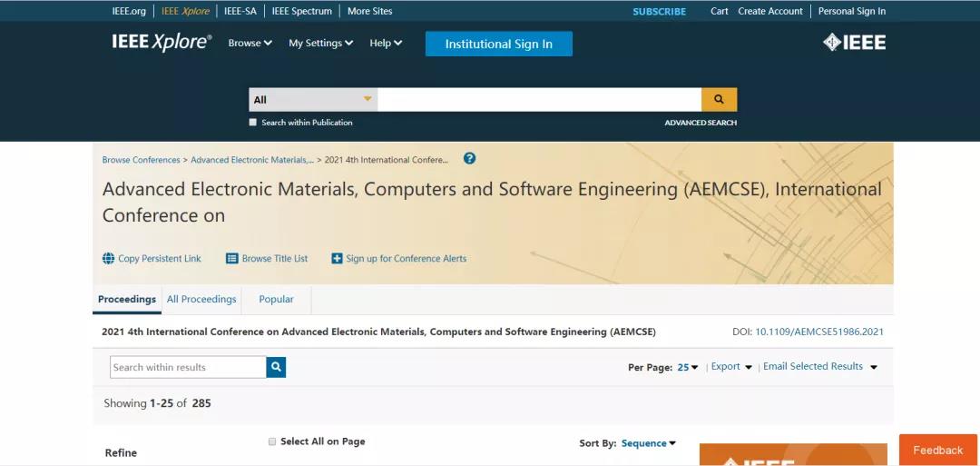
Task: Click the Copy Persistent Link globe icon
Action: pos(109,258)
